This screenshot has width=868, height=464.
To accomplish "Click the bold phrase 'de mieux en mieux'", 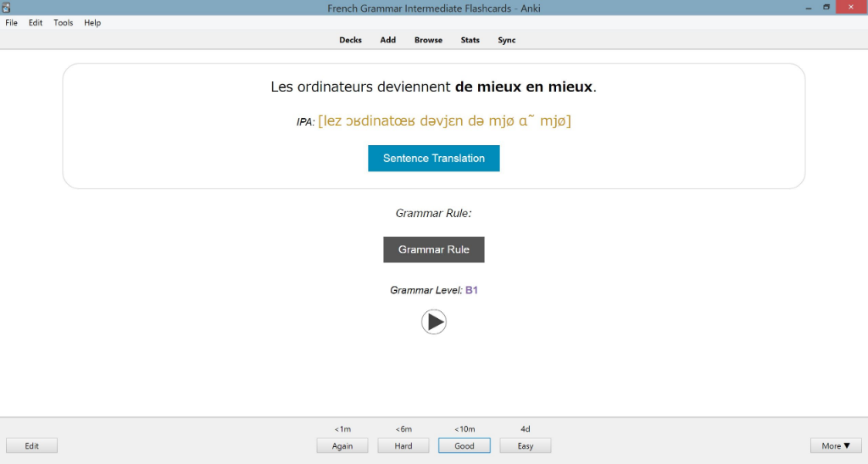I will pyautogui.click(x=524, y=87).
